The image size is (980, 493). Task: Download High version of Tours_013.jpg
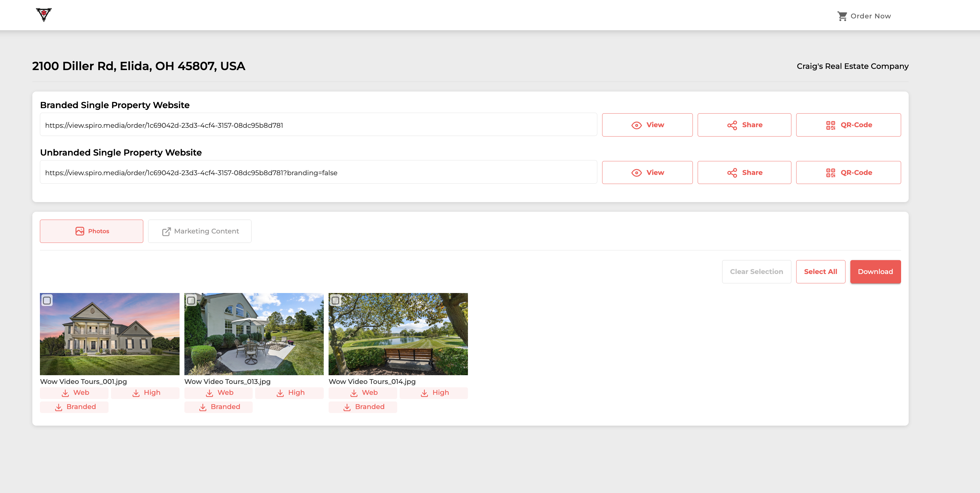[290, 393]
